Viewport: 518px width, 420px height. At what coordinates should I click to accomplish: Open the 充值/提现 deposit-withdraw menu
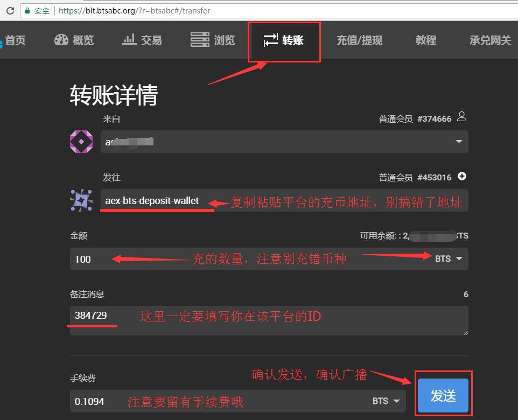point(359,40)
